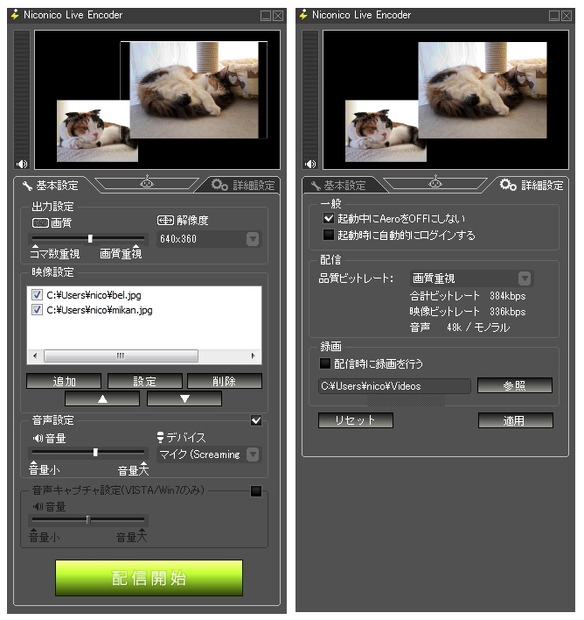
Task: Mute speaker icon in left window preview
Action: pyautogui.click(x=22, y=164)
